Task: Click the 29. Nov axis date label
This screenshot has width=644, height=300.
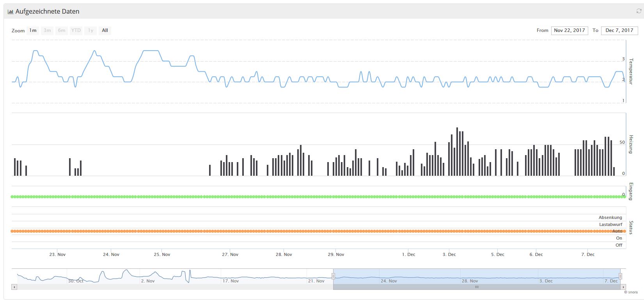Action: click(336, 254)
